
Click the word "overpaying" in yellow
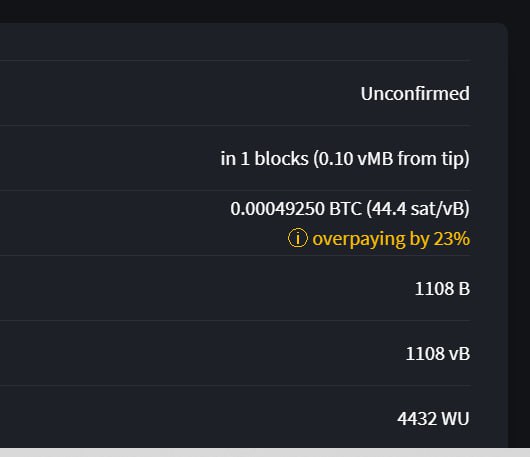click(x=359, y=239)
